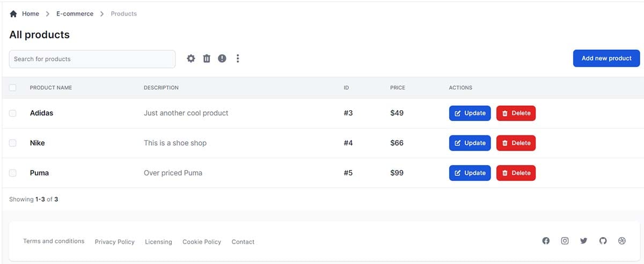Click the Adidas product name
This screenshot has width=644, height=264.
(x=41, y=113)
